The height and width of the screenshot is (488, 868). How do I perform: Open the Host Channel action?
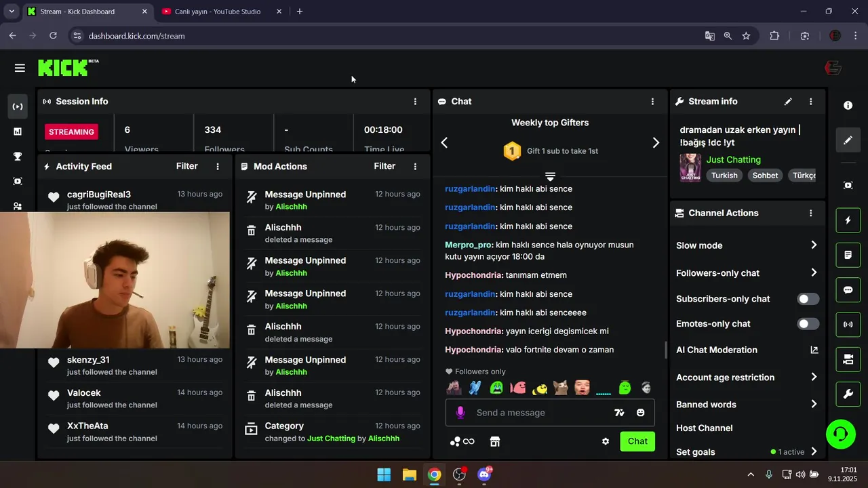(x=705, y=428)
